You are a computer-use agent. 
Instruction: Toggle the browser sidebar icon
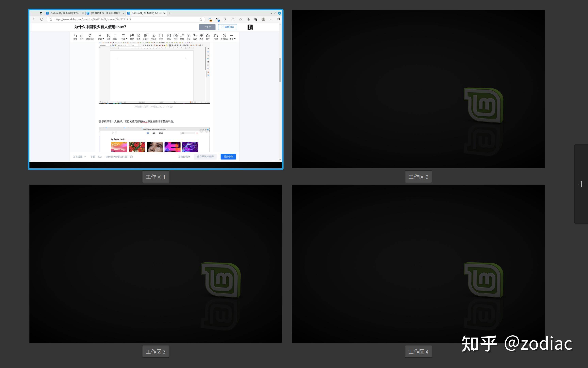click(x=278, y=19)
